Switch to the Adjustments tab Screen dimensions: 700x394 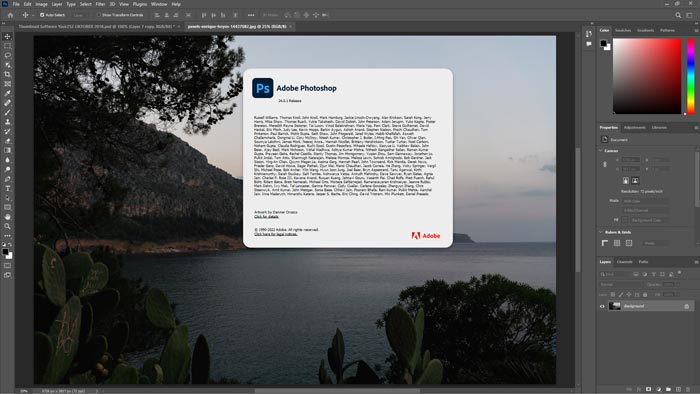click(x=635, y=128)
